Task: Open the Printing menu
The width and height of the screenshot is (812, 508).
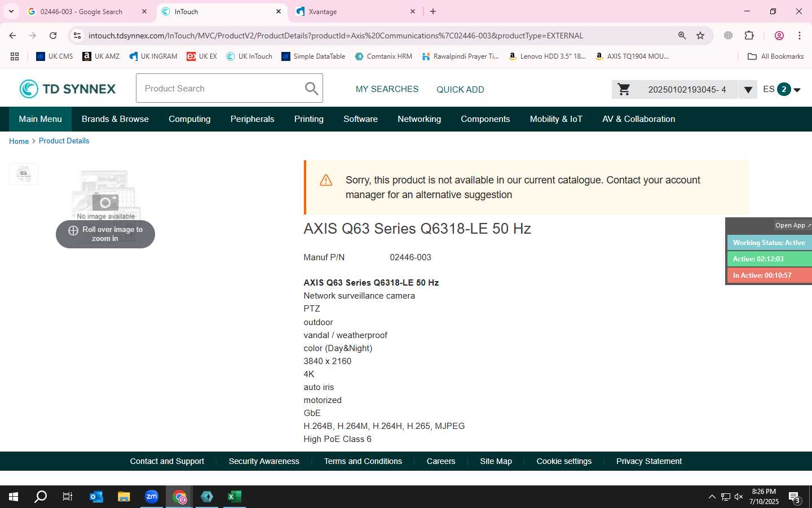Action: tap(308, 119)
